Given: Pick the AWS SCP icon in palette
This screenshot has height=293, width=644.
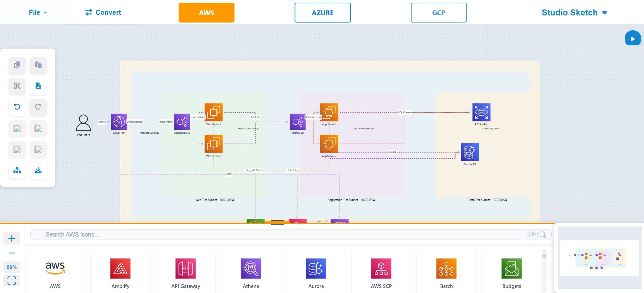Looking at the screenshot, I should [x=381, y=268].
